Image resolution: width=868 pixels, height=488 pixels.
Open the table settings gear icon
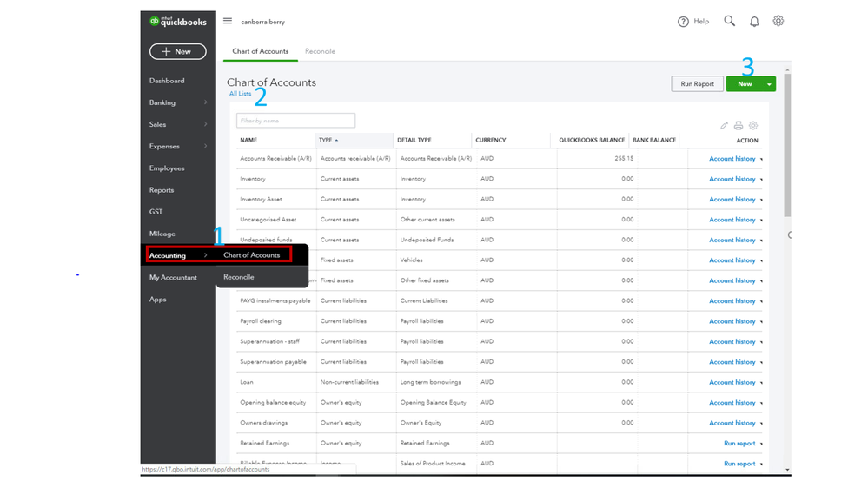753,126
